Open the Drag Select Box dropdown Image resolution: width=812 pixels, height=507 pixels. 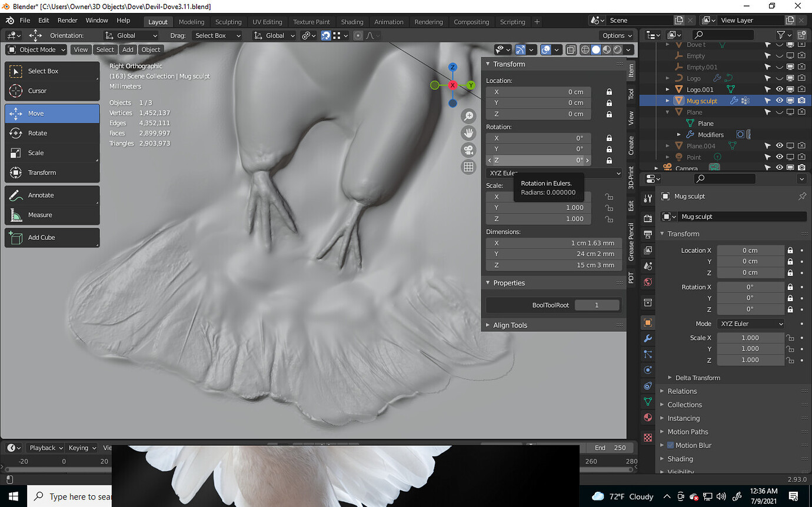(217, 36)
